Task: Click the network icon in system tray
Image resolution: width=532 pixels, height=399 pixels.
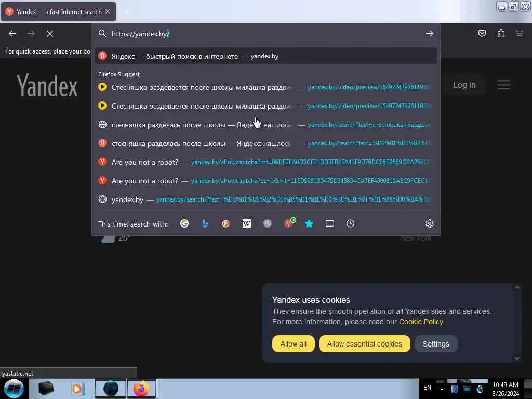Action: 467,389
